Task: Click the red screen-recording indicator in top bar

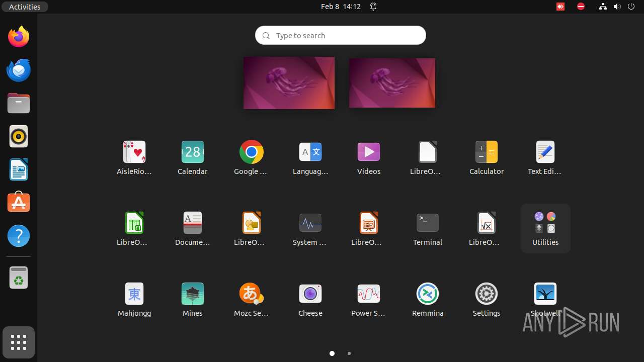Action: click(560, 7)
